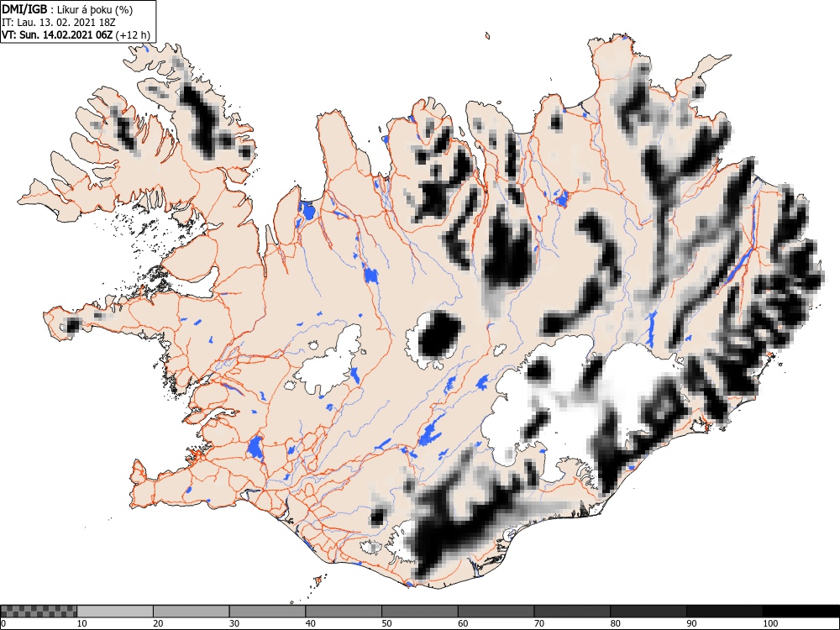The height and width of the screenshot is (630, 840).
Task: Select the legend swatch between 30 and 40
Action: click(x=267, y=612)
